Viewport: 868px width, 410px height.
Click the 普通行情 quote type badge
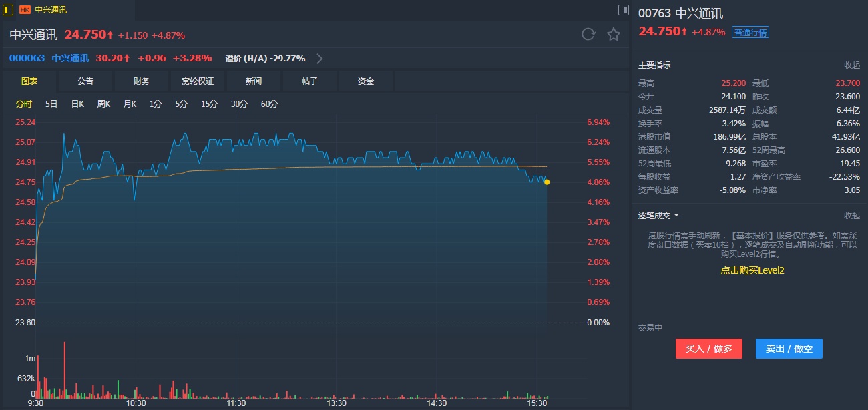pos(750,32)
